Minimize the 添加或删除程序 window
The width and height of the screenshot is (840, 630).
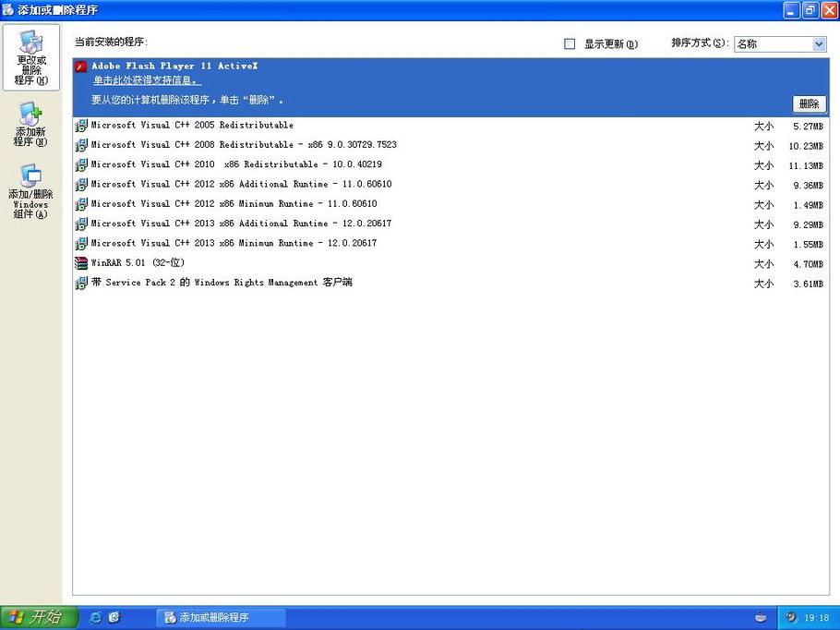(x=791, y=10)
